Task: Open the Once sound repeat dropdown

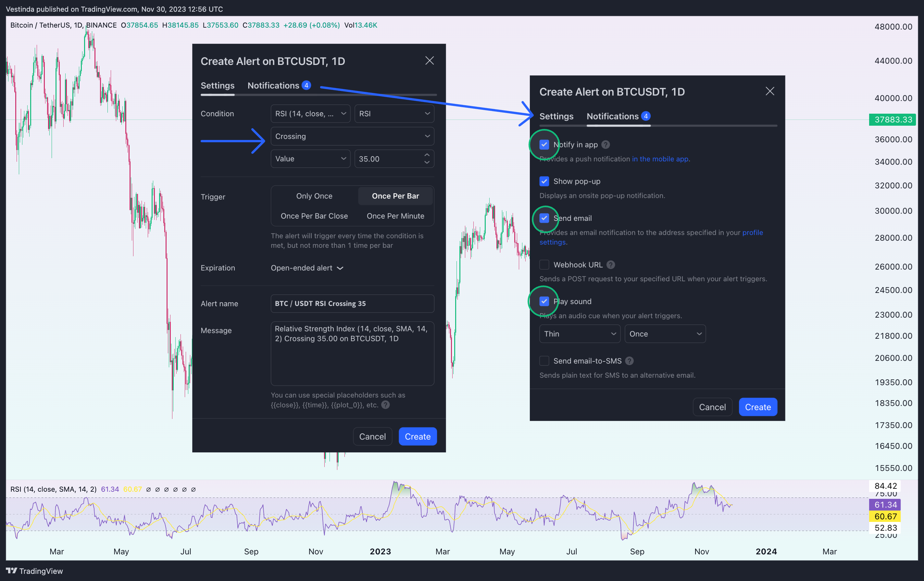Action: click(x=665, y=334)
